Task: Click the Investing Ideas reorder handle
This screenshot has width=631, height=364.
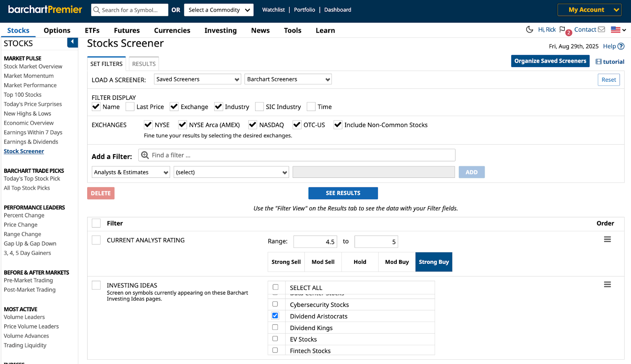Action: (607, 284)
